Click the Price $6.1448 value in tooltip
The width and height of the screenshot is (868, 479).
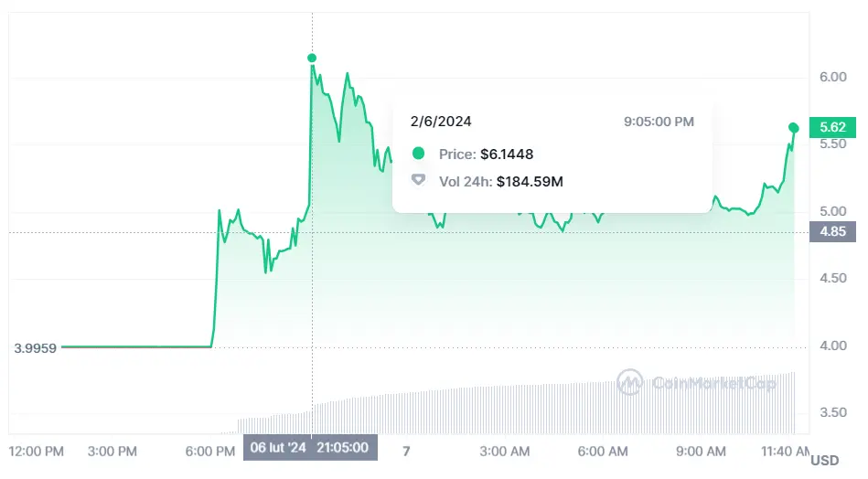507,154
